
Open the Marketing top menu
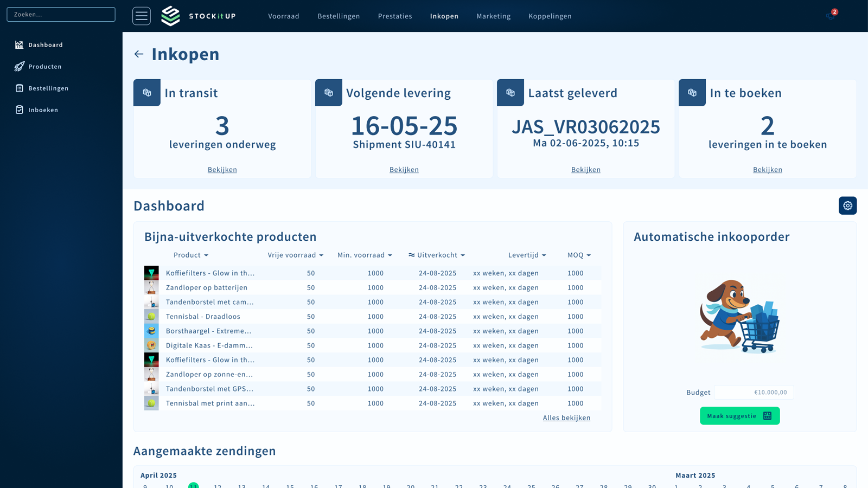pyautogui.click(x=494, y=16)
